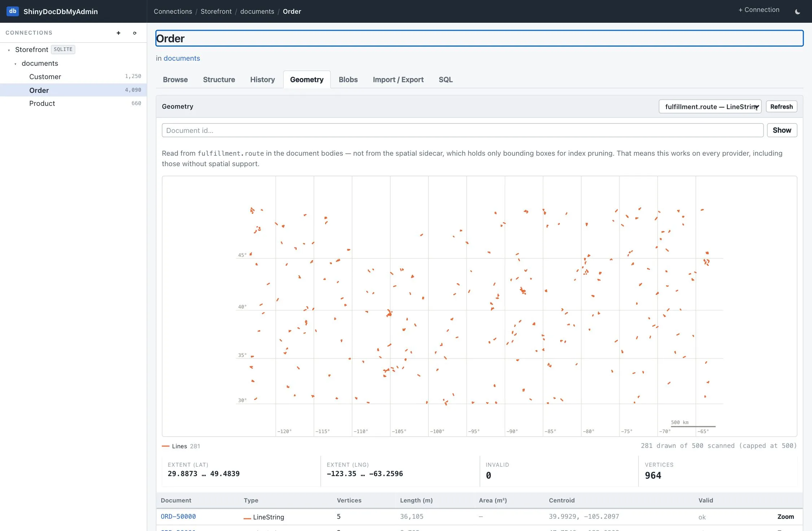Click latitude extent 29.8873 … 49.4839
Screen dimensions: 812x531
coord(204,474)
